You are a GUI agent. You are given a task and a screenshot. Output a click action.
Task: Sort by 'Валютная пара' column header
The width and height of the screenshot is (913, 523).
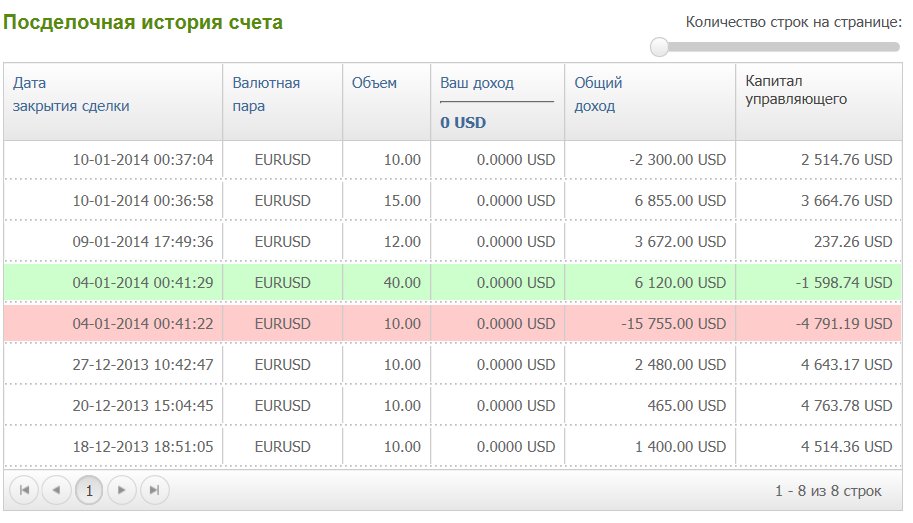tap(266, 94)
